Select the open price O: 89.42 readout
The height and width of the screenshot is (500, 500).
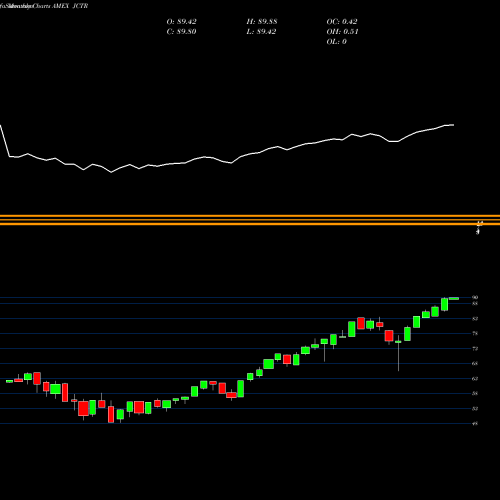pyautogui.click(x=182, y=22)
